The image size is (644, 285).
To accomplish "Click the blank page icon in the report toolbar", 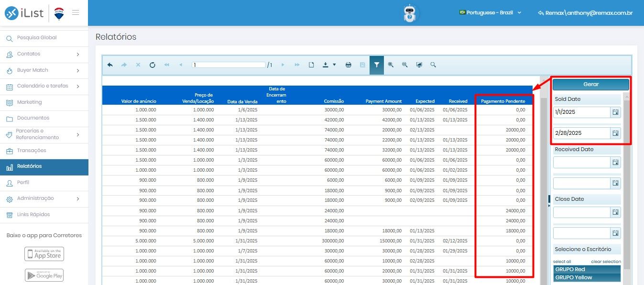I will tap(311, 65).
